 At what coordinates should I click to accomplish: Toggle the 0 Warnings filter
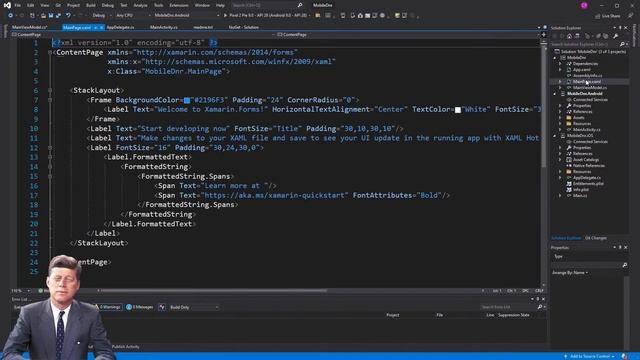109,307
